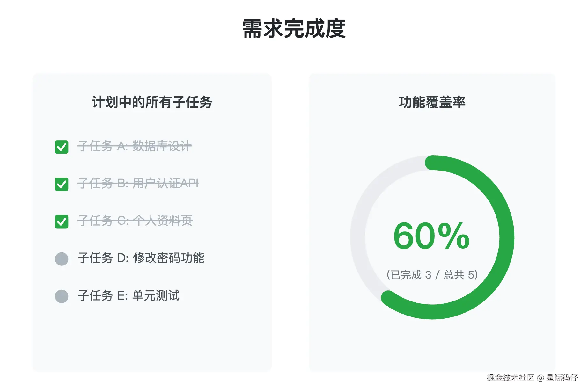Click the green 60% percentage text
The image size is (588, 392).
431,236
